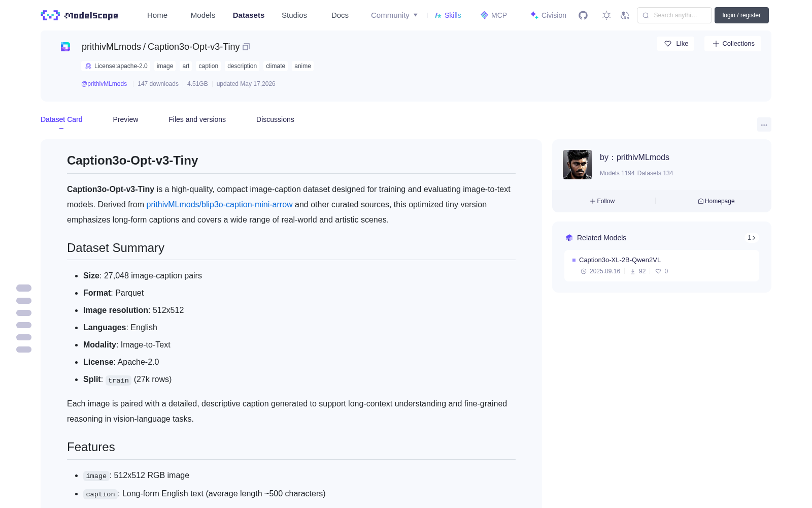The height and width of the screenshot is (508, 812).
Task: Expand Related Models list via 1 chevron
Action: click(x=752, y=238)
